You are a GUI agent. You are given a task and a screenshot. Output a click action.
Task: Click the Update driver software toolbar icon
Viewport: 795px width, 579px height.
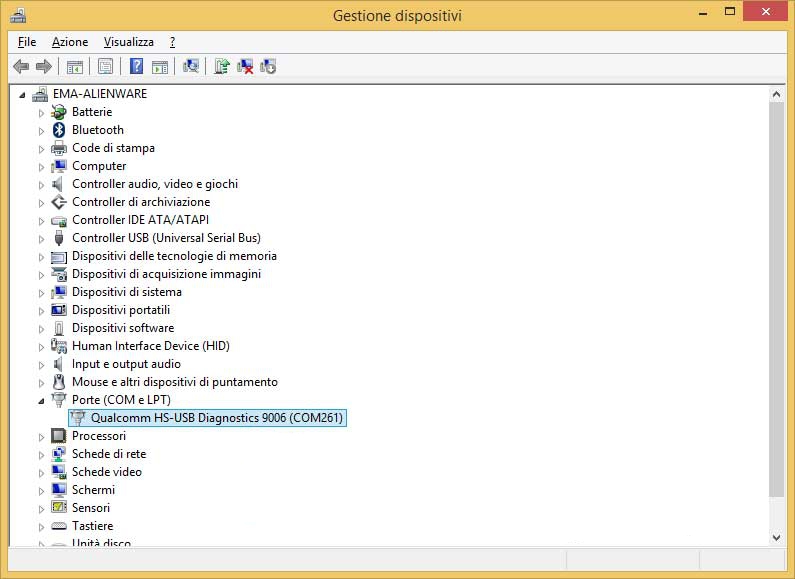click(x=222, y=67)
